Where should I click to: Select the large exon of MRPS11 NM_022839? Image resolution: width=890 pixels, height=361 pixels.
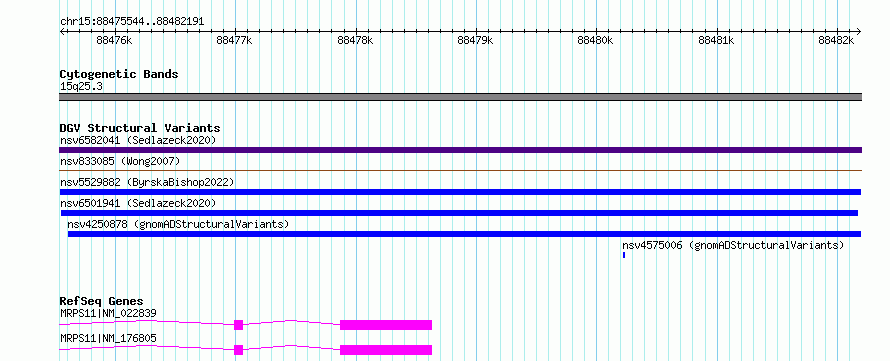click(x=386, y=325)
